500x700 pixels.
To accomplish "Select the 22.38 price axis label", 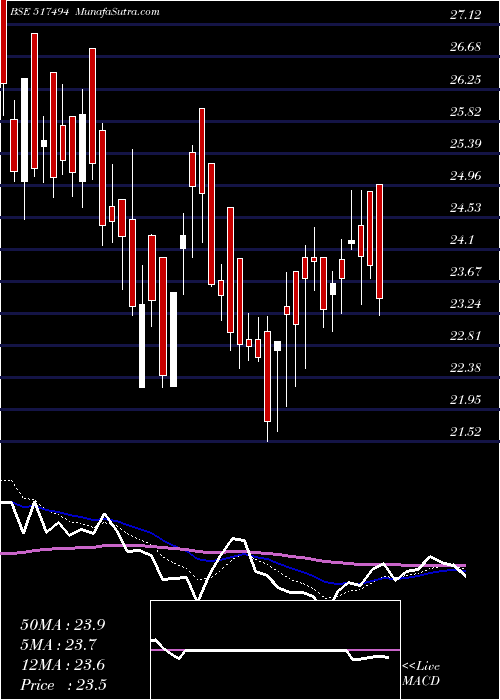I will [x=466, y=368].
